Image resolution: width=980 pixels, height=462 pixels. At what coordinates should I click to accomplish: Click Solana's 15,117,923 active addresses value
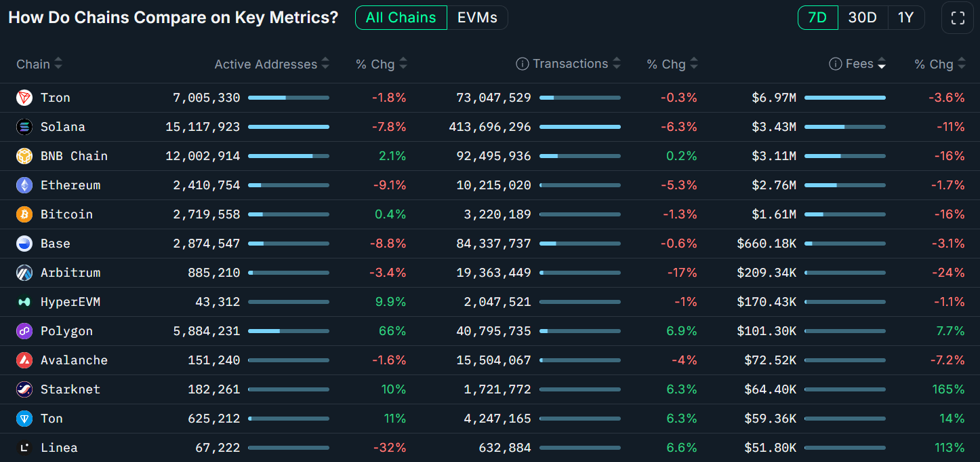tap(203, 127)
